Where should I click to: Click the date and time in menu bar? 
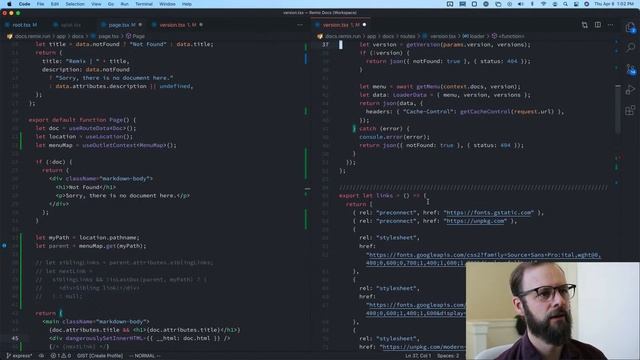[614, 4]
